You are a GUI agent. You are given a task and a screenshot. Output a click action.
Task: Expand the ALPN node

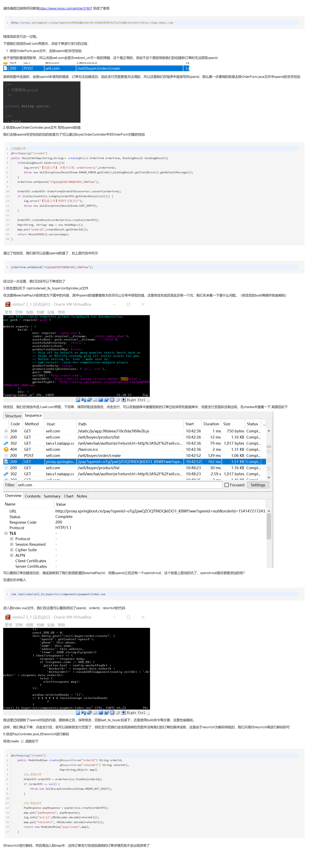pos(12,555)
